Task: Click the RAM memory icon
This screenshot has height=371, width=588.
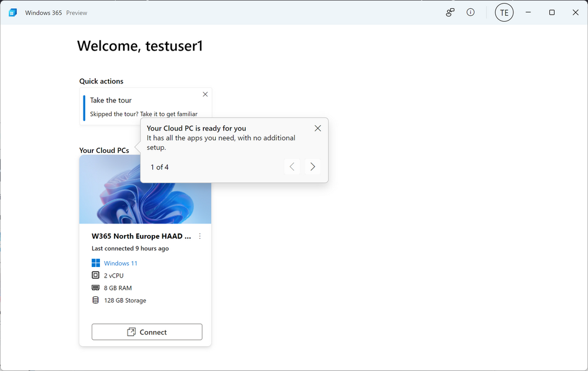Action: pyautogui.click(x=96, y=288)
